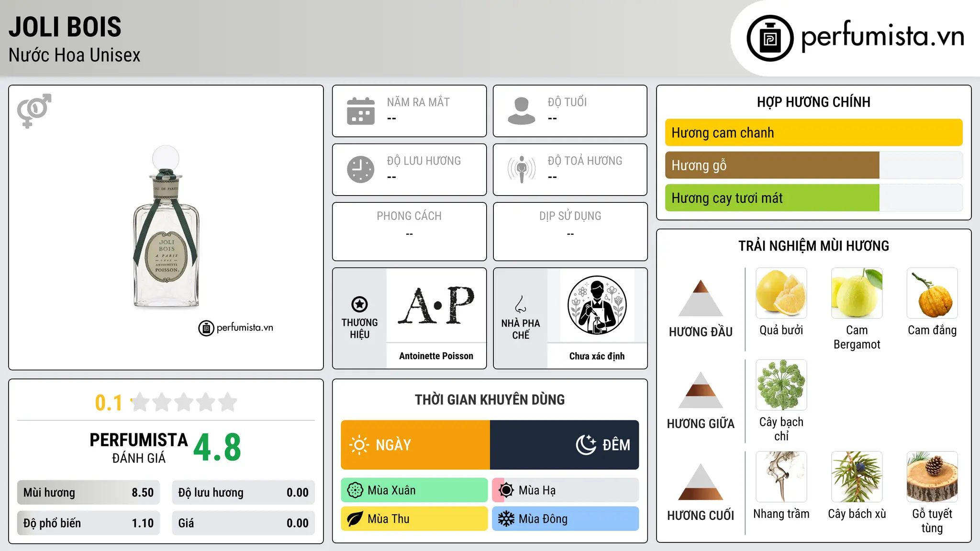Click the 'Mùi hương' 8.50 score
This screenshot has height=551, width=980.
coord(89,493)
